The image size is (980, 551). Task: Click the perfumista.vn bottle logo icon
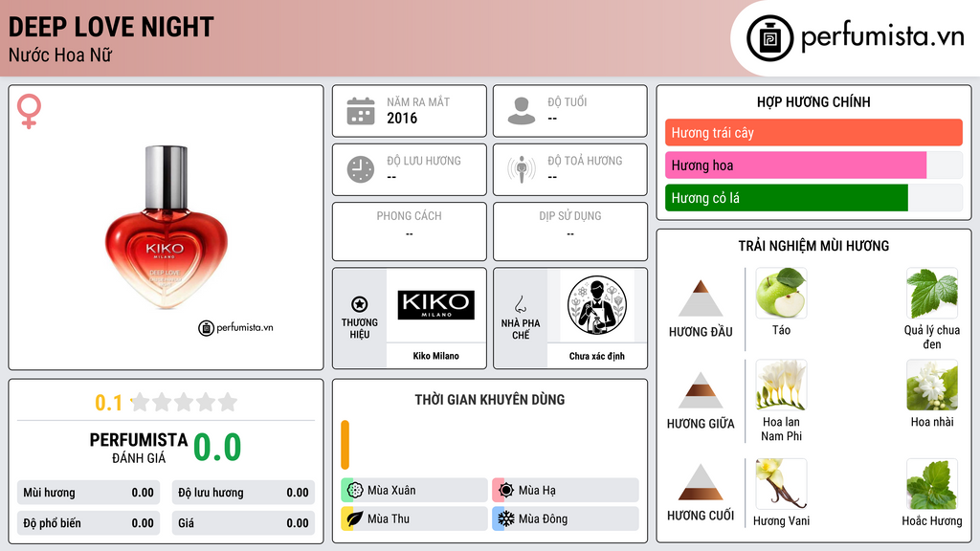tap(769, 38)
